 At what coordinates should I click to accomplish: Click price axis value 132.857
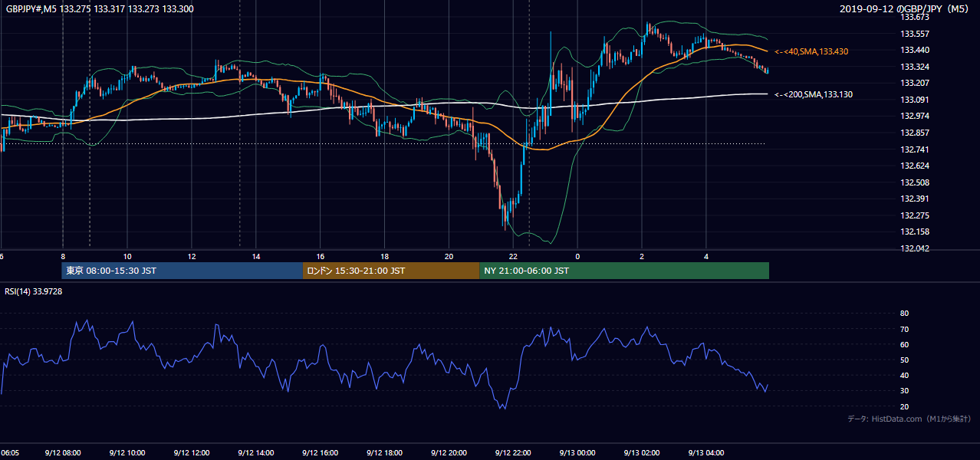click(x=914, y=133)
